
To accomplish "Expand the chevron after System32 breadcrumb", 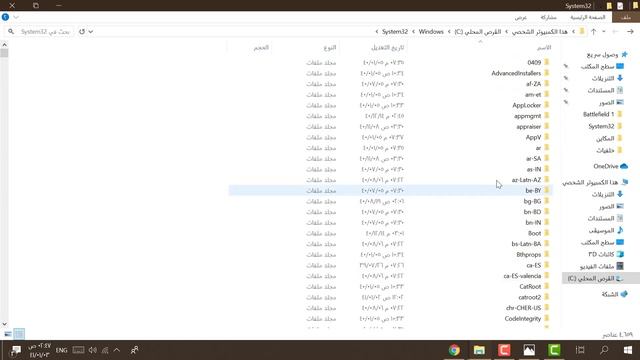I will [376, 31].
